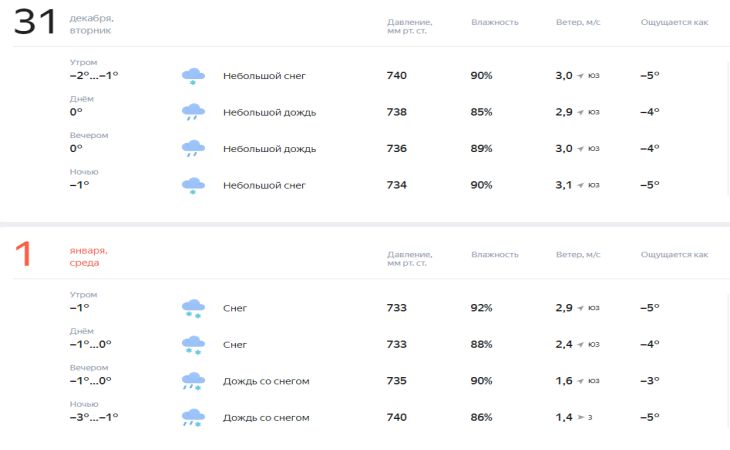Click the light rain icon for December 31 daytime

click(x=193, y=112)
